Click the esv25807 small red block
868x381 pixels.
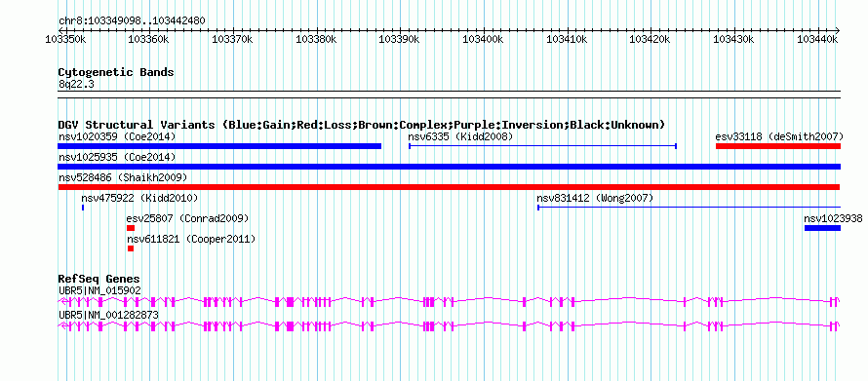131,228
